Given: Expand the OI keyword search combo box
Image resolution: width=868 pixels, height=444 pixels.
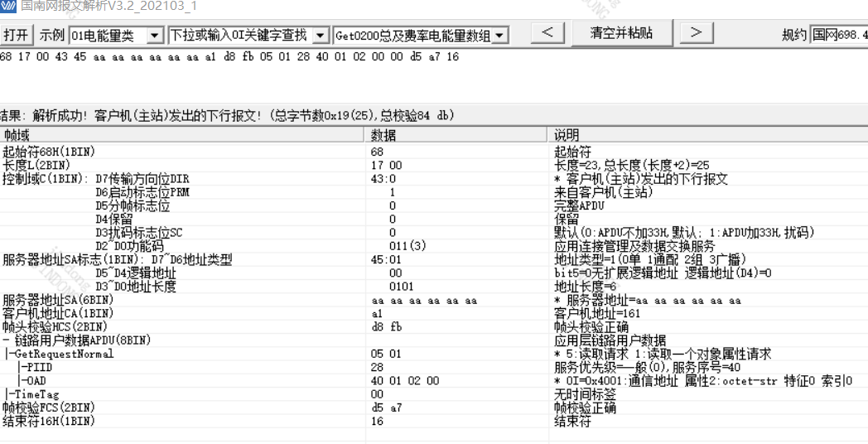Looking at the screenshot, I should 321,36.
